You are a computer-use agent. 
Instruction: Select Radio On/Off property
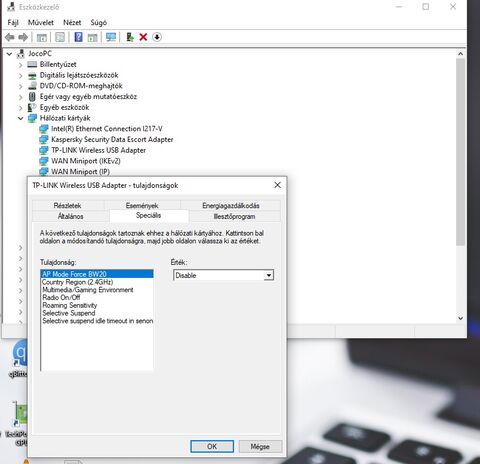[97, 297]
